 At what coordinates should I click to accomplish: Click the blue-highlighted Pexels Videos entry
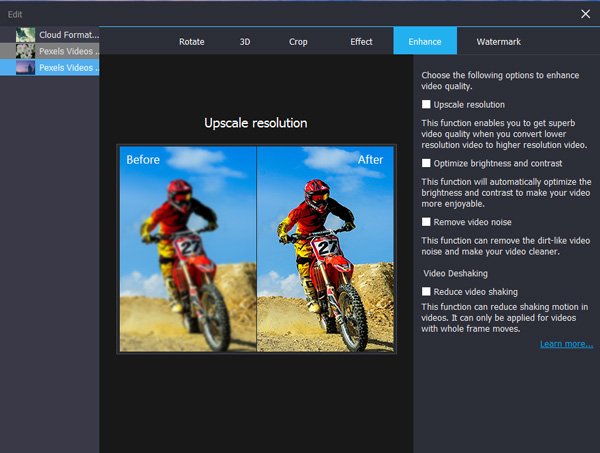point(68,67)
